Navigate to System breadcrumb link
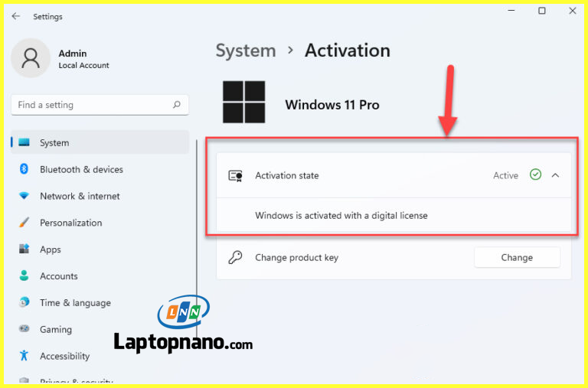The image size is (588, 388). coord(246,51)
